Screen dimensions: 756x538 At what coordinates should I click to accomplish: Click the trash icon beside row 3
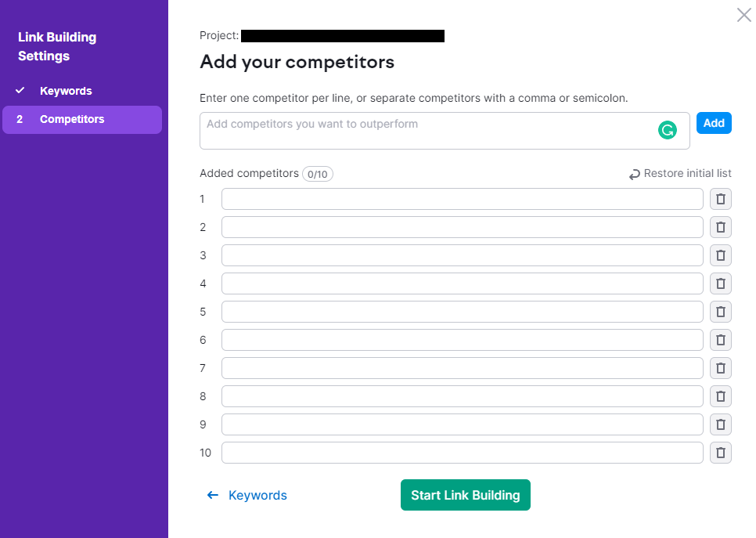pyautogui.click(x=720, y=255)
